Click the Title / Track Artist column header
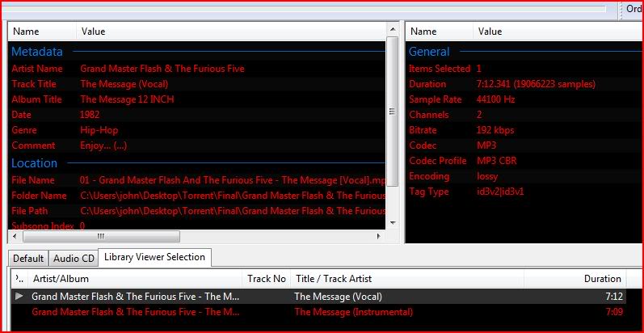Screen dimensions: 644x333 [x=333, y=279]
